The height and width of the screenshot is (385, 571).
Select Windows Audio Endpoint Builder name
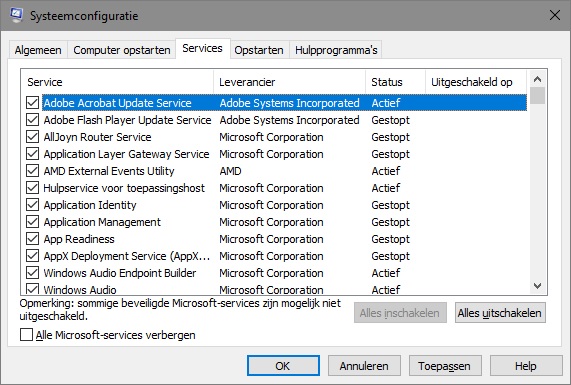click(120, 273)
